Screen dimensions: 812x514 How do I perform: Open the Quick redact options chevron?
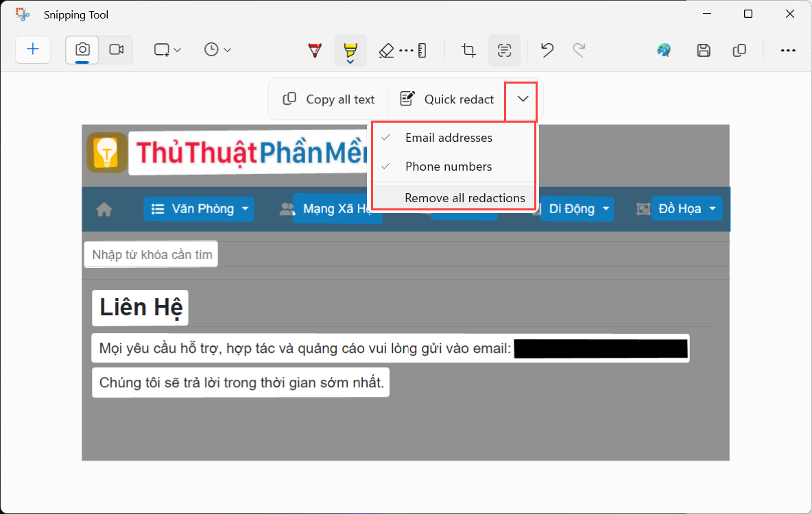pos(521,99)
